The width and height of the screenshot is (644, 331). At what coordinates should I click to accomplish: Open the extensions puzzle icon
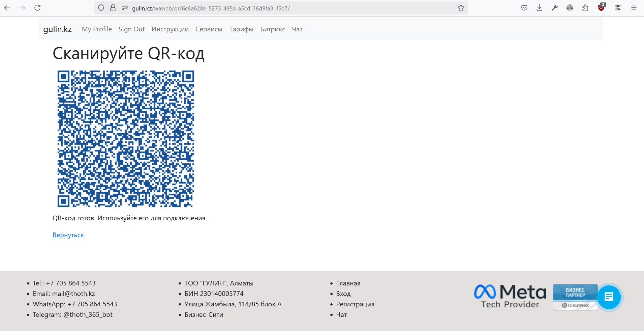(x=585, y=8)
